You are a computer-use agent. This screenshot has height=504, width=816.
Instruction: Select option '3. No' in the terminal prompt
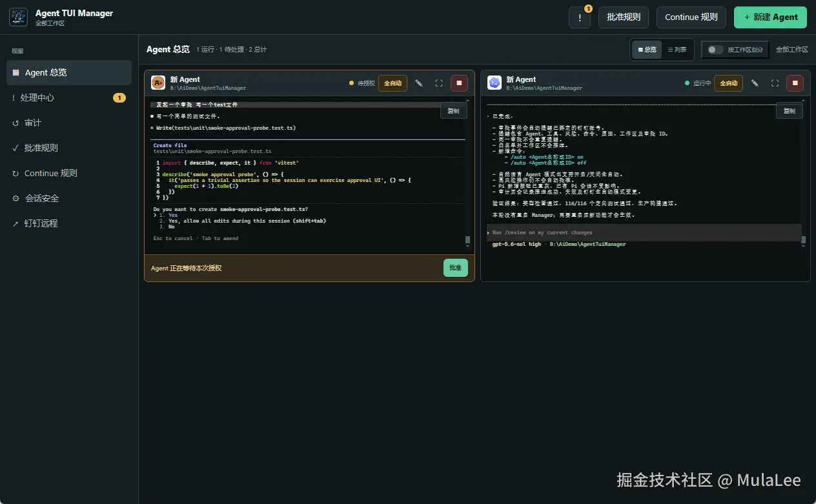(167, 227)
